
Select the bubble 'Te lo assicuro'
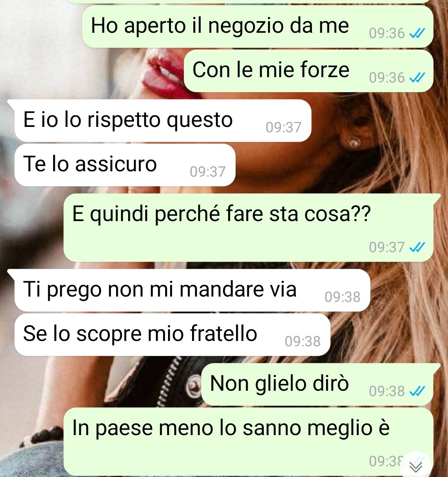(125, 165)
